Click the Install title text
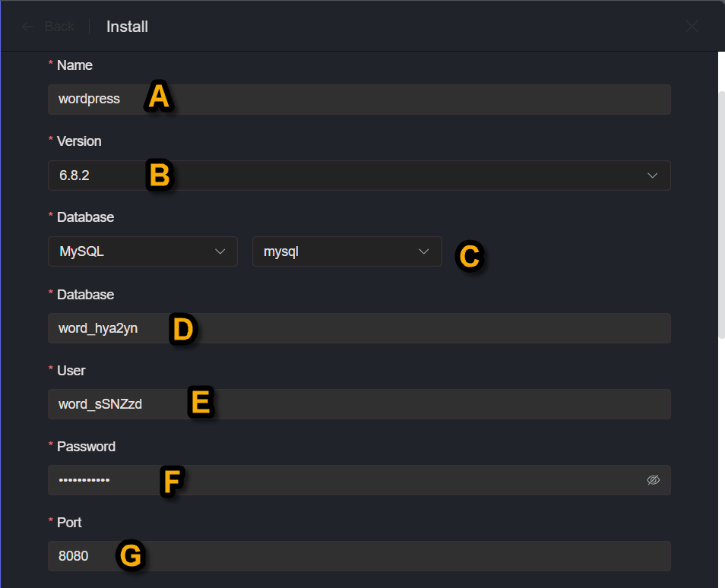Image resolution: width=725 pixels, height=588 pixels. point(127,27)
